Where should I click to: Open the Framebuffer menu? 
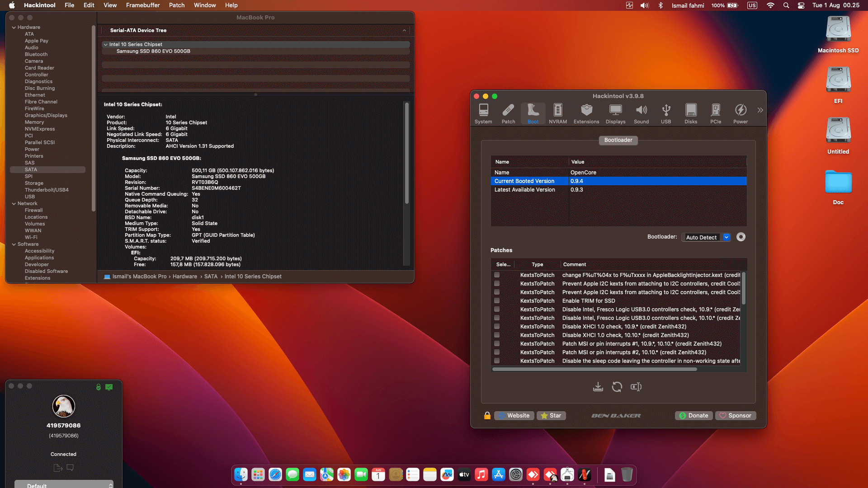(x=142, y=5)
